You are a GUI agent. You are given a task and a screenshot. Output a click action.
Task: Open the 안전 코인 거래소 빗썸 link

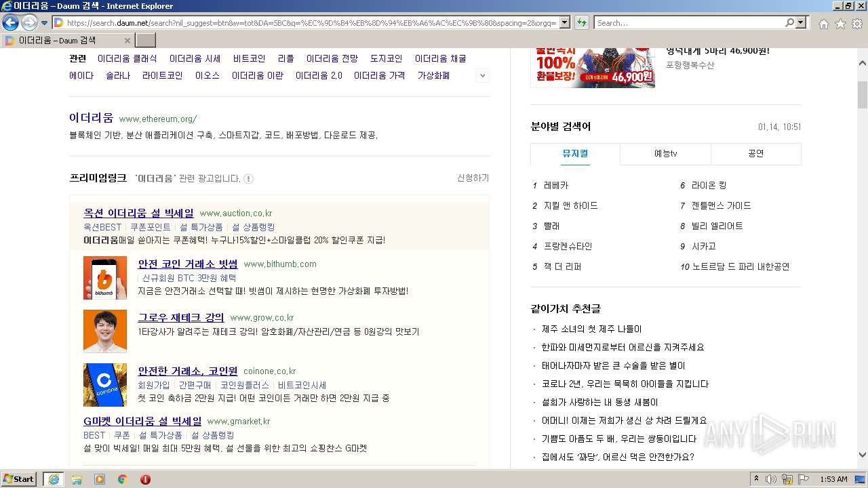(x=188, y=264)
